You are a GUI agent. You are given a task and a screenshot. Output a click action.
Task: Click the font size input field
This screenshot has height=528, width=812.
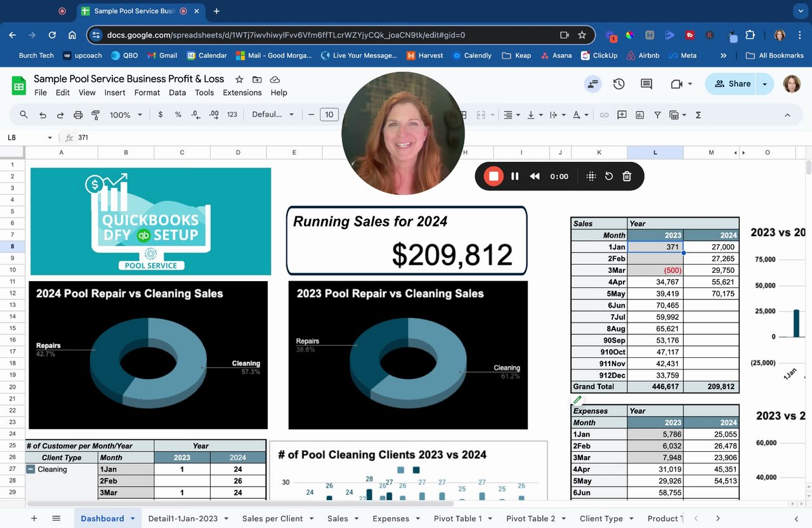[329, 115]
